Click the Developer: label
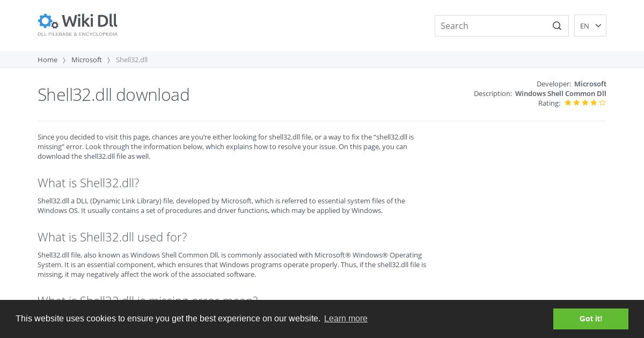The image size is (644, 338). (554, 84)
